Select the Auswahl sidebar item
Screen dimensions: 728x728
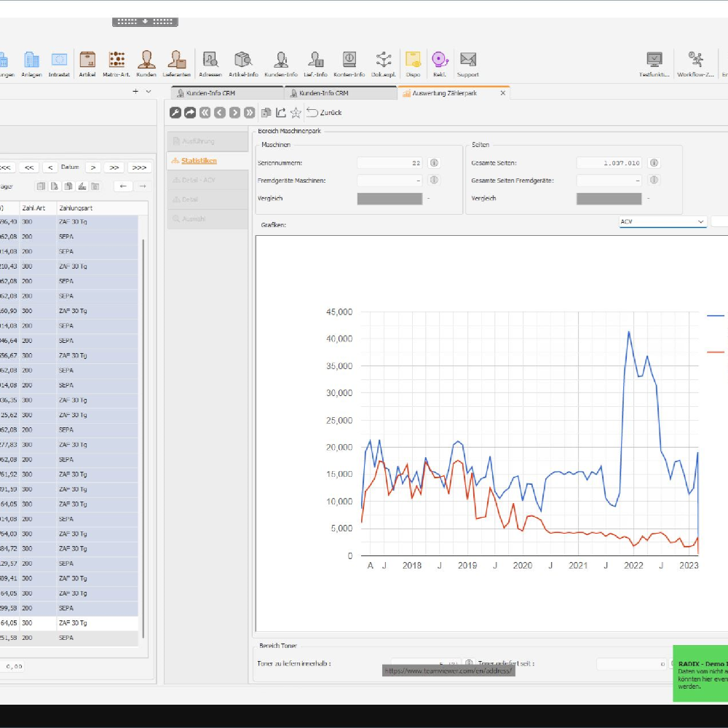click(207, 218)
